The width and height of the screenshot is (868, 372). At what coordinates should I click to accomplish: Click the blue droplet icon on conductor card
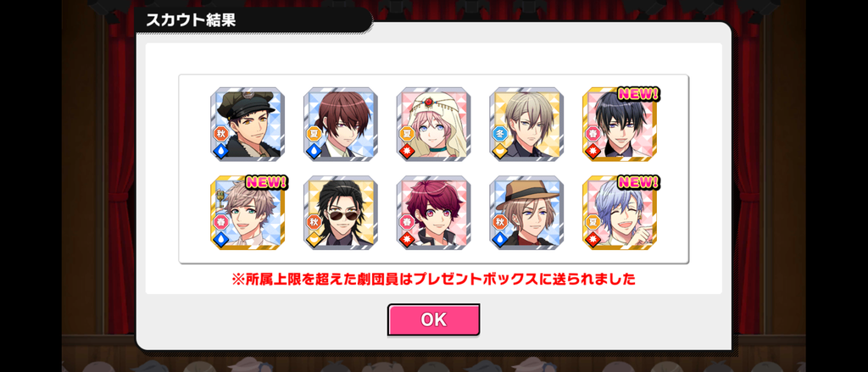(x=221, y=151)
